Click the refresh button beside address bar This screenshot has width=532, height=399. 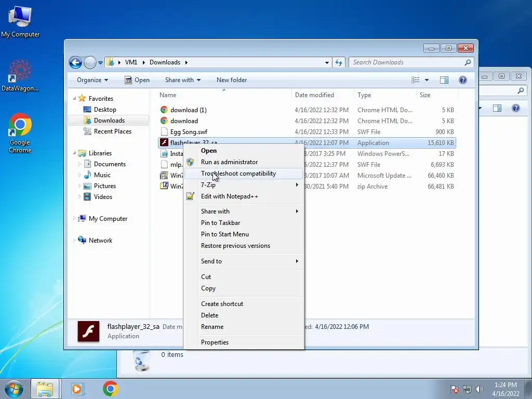pyautogui.click(x=339, y=62)
